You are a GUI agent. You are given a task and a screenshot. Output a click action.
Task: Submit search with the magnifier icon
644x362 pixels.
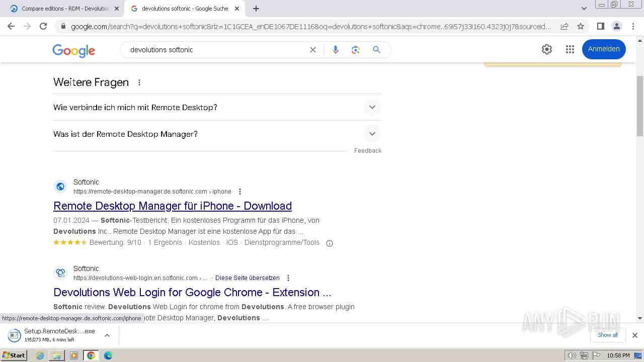(376, 50)
